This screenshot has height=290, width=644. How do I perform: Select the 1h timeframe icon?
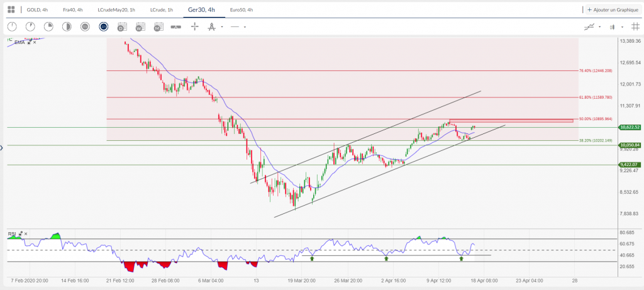pos(85,26)
